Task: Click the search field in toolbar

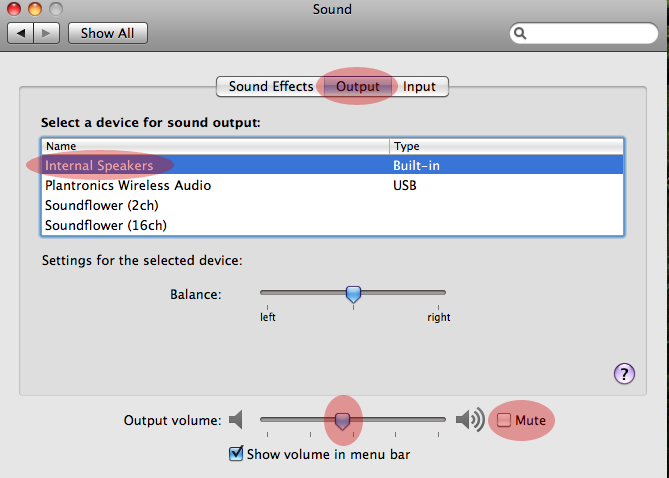Action: point(583,33)
